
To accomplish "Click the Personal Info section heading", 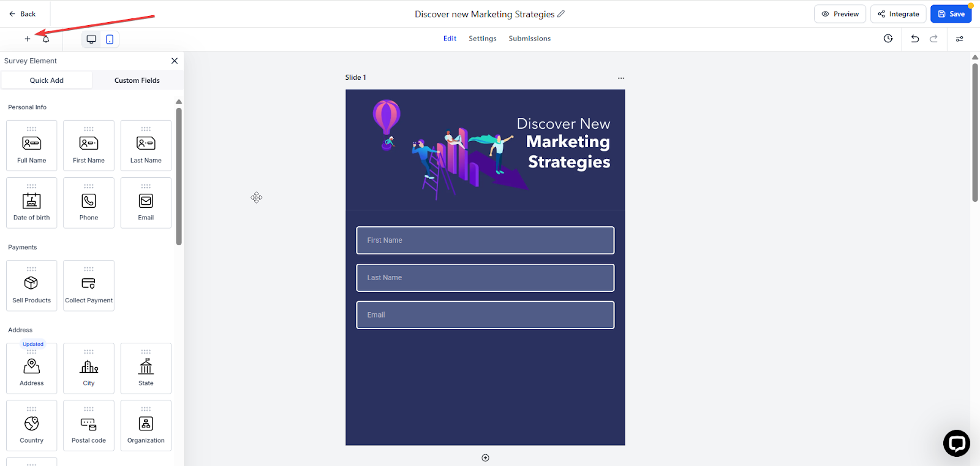I will click(x=27, y=107).
